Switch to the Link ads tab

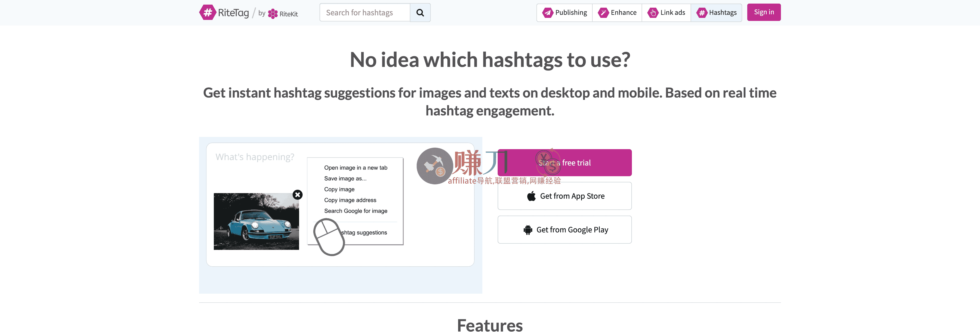coord(667,13)
